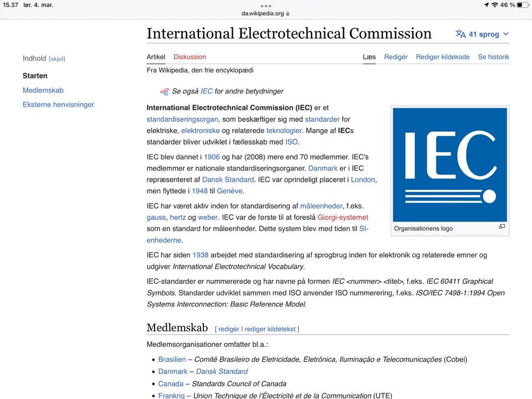The width and height of the screenshot is (532, 399).
Task: Tap the Wi-Fi icon in status bar
Action: [495, 5]
